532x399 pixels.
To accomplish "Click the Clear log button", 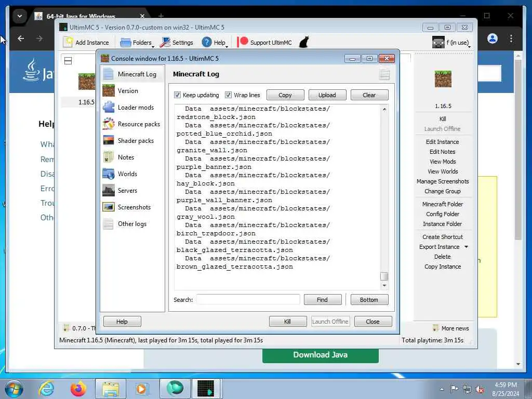I will [369, 95].
